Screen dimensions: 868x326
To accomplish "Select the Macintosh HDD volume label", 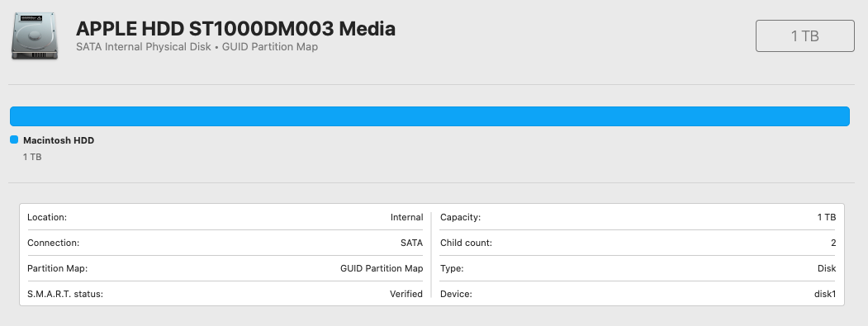I will [59, 140].
